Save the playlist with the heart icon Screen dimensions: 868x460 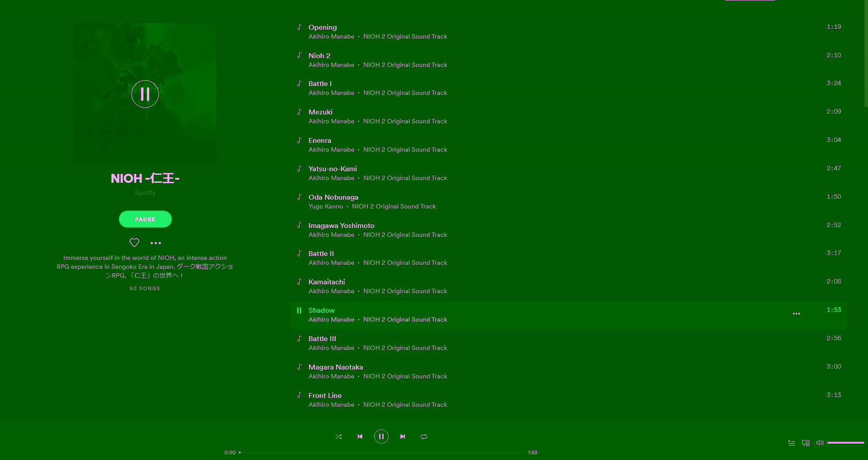[x=135, y=243]
